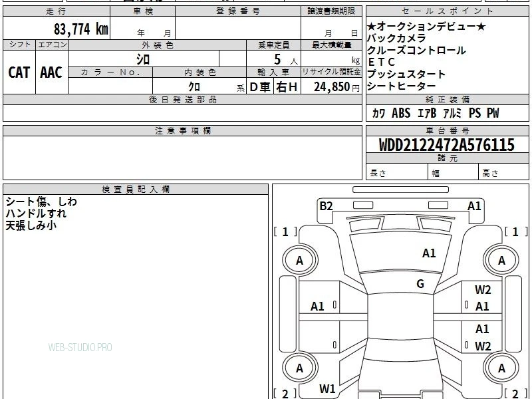Screen dimensions: 532x399
Task: Click the W1 mark on the diagram
Action: [x=327, y=389]
